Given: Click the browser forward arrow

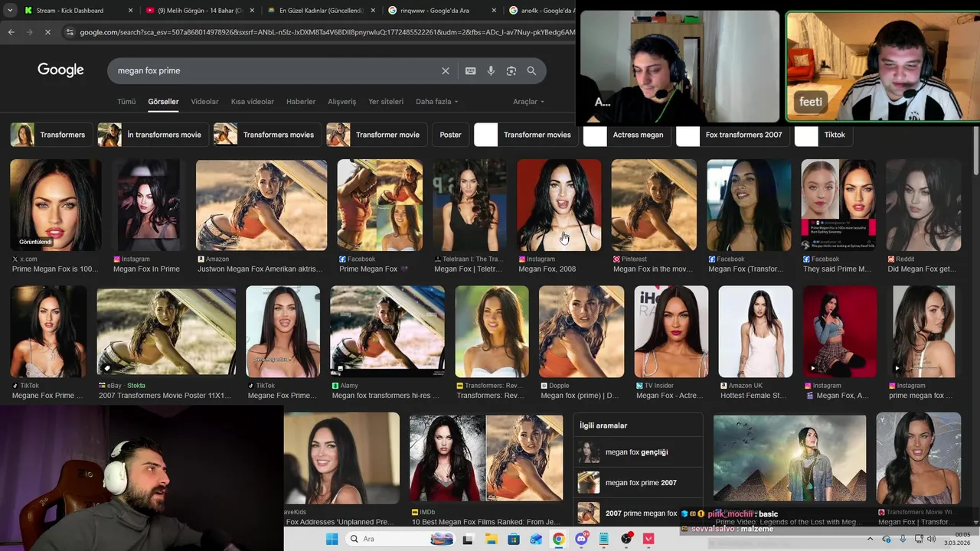Looking at the screenshot, I should pyautogui.click(x=29, y=32).
